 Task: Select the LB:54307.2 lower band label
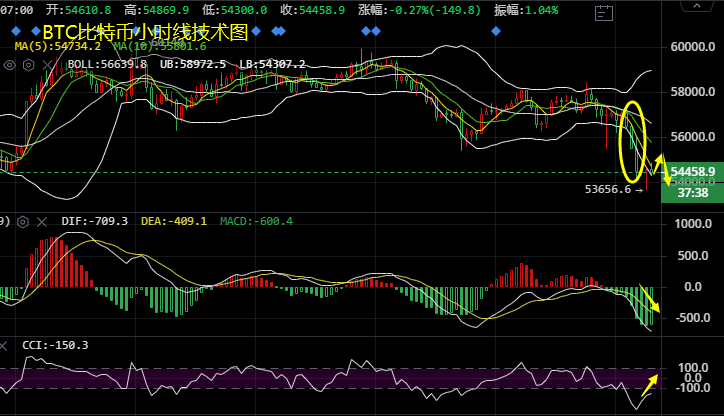coord(272,64)
